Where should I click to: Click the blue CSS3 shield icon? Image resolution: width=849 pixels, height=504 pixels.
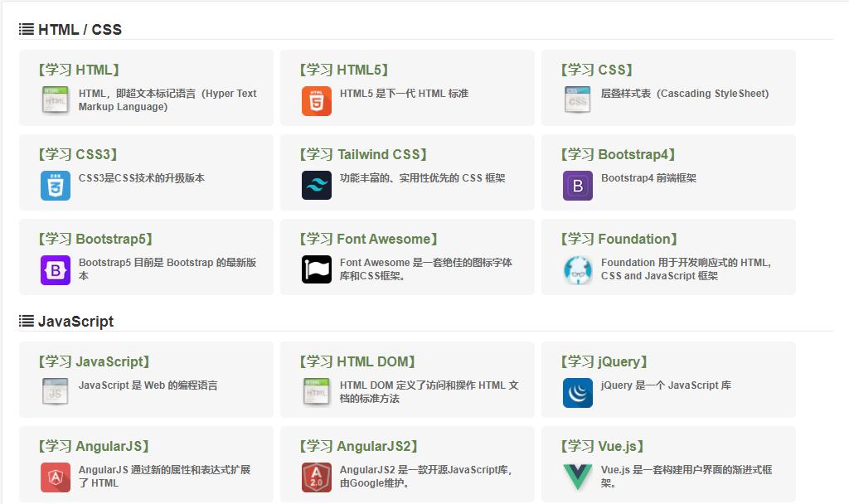point(56,185)
